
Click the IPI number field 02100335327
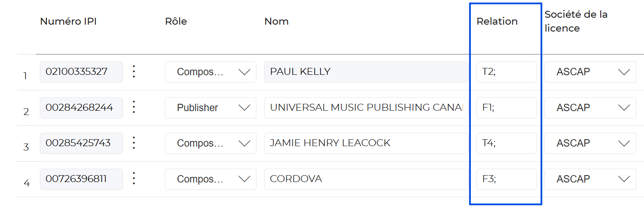81,72
